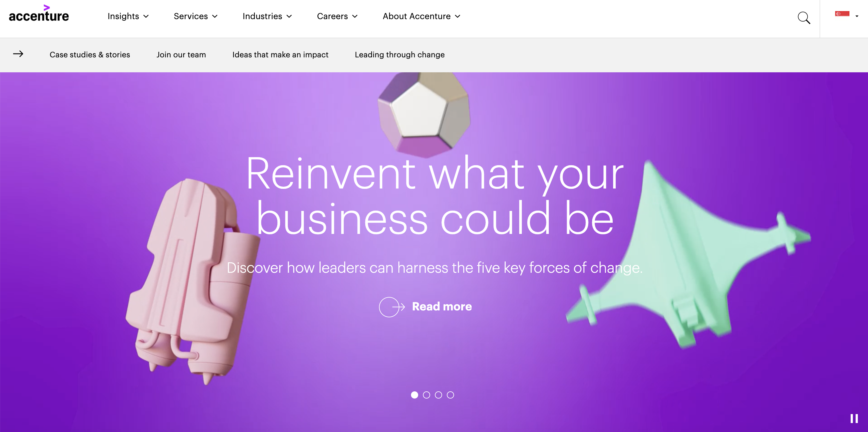Open the country selector dropdown arrow
Screen dimensions: 868x432
pos(857,16)
